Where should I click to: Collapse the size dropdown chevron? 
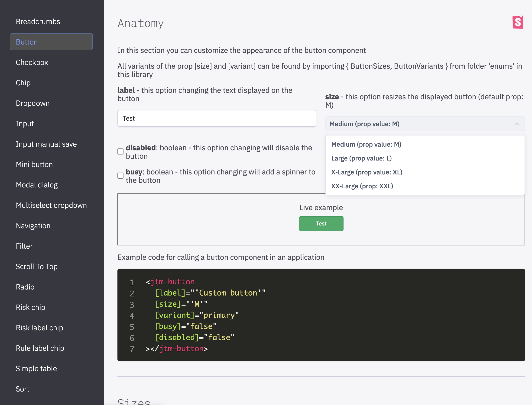click(516, 124)
